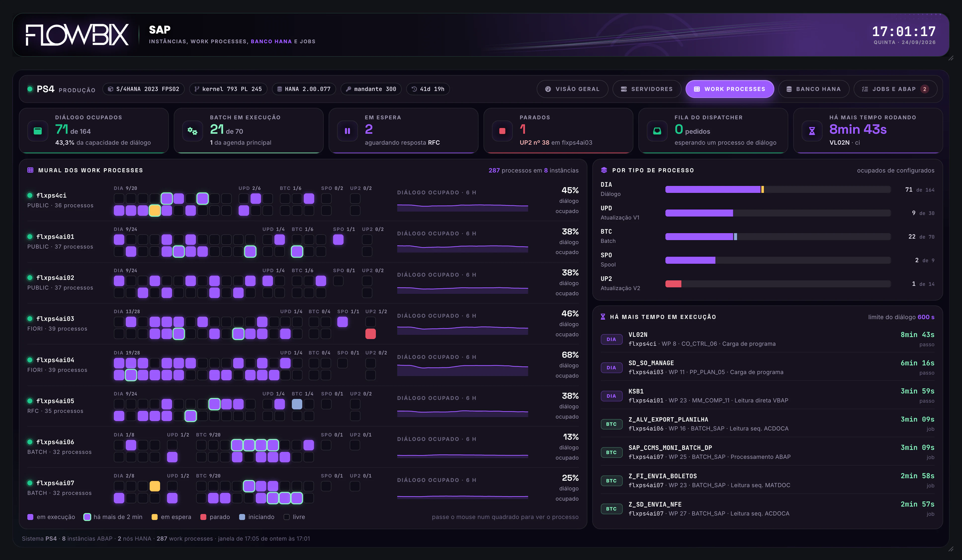Click the DIA Diálogo usage bar
Viewport: 962px width, 560px height.
778,190
